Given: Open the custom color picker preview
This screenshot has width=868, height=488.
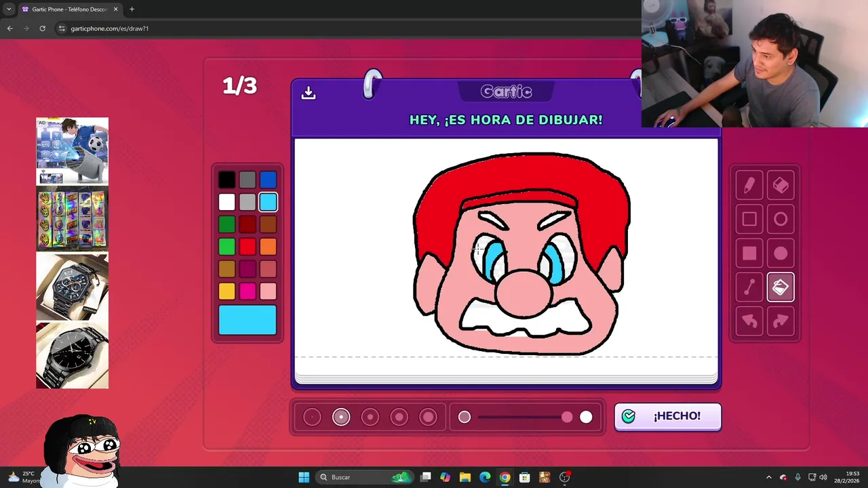Looking at the screenshot, I should [248, 320].
